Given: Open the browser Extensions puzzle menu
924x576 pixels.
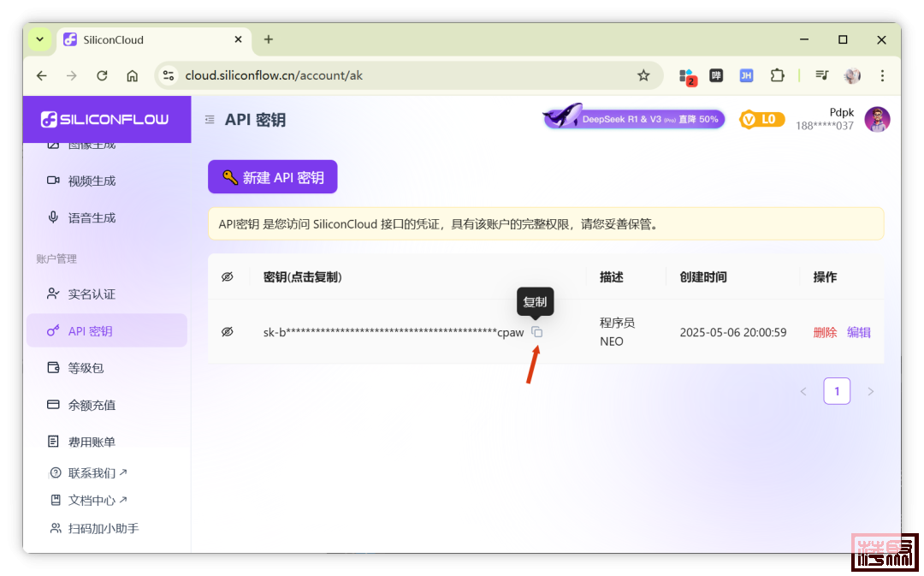Looking at the screenshot, I should point(777,75).
